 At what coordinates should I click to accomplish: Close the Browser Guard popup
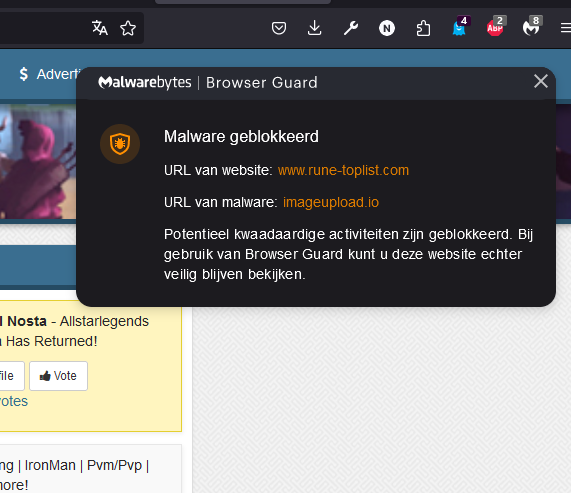[x=540, y=81]
